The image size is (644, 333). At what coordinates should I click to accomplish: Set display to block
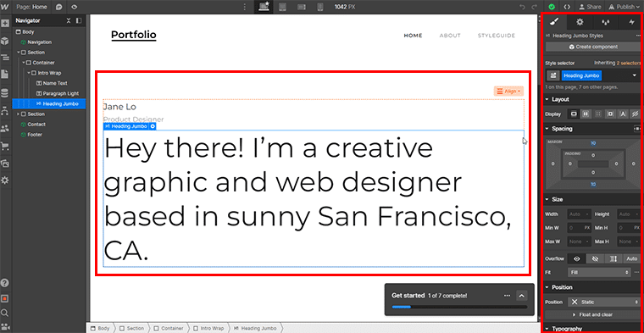(575, 114)
